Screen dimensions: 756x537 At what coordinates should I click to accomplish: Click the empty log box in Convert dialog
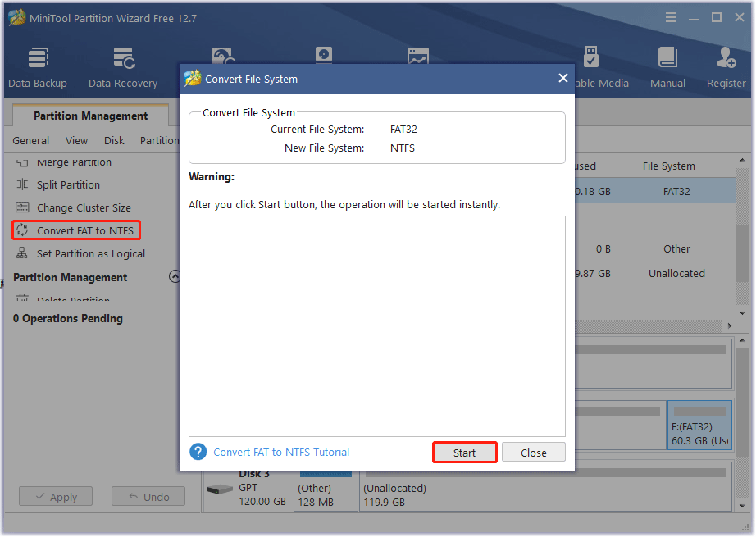point(377,326)
